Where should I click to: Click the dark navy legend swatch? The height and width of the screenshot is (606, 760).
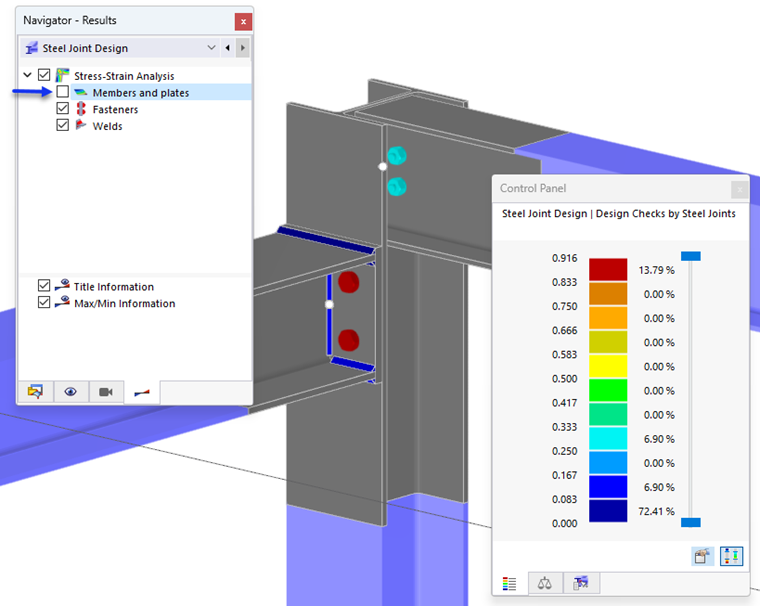click(x=608, y=510)
